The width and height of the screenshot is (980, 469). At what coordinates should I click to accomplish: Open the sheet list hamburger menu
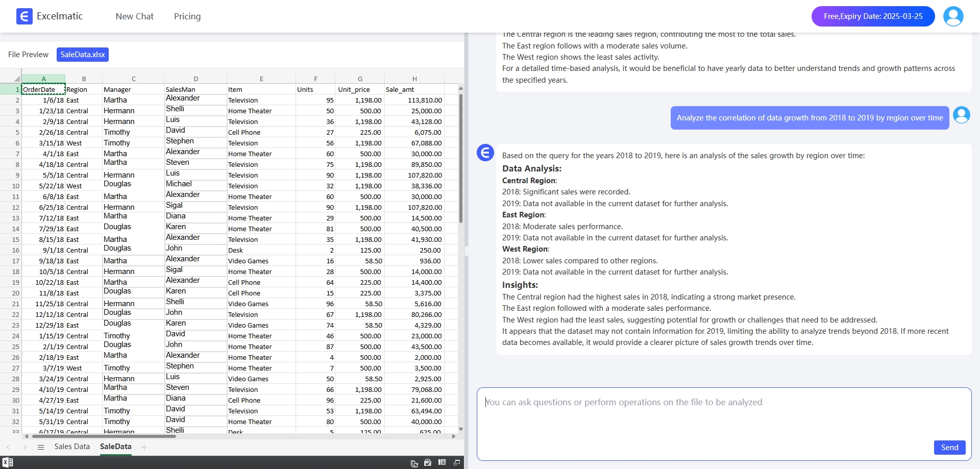tap(41, 447)
